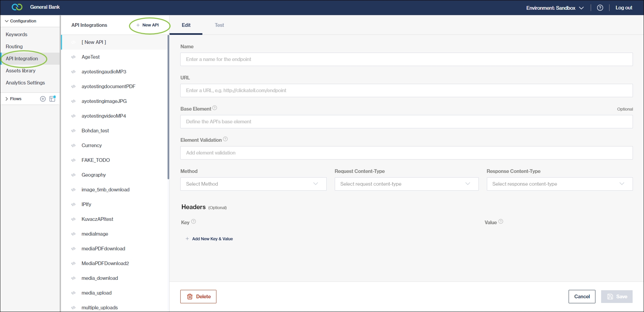Click the Headers Value help icon
The image size is (644, 312).
pos(501,222)
